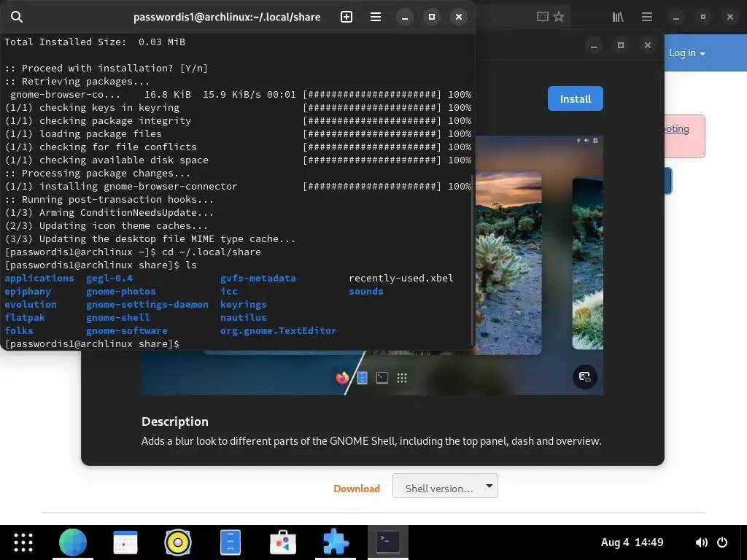Click the last terminal prompt line
This screenshot has height=560, width=747.
coord(92,344)
